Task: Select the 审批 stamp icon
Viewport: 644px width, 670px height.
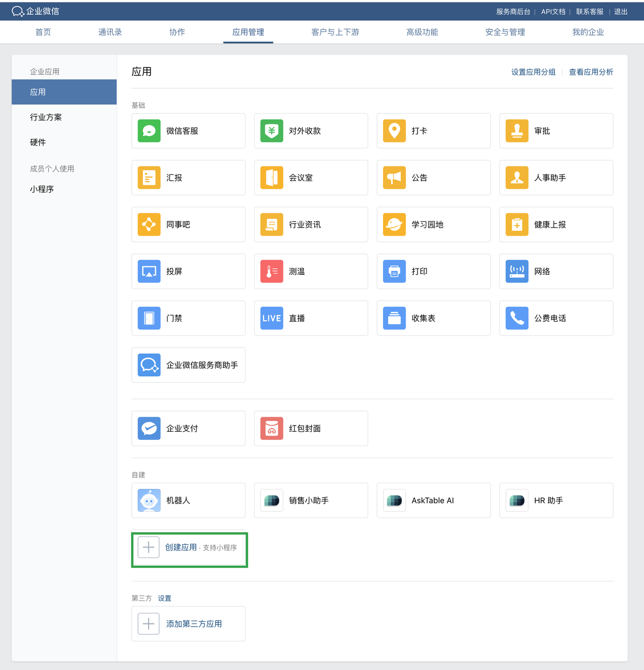Action: (x=517, y=131)
